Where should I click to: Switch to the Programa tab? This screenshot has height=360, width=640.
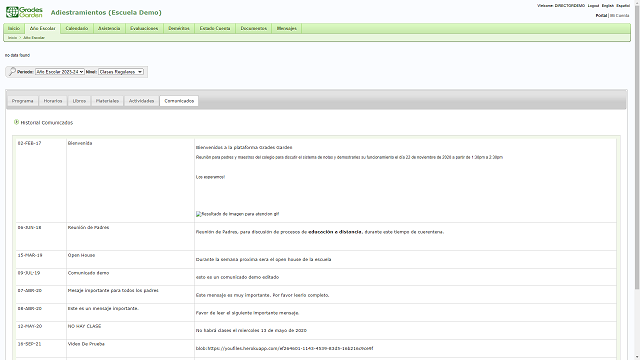pos(22,101)
